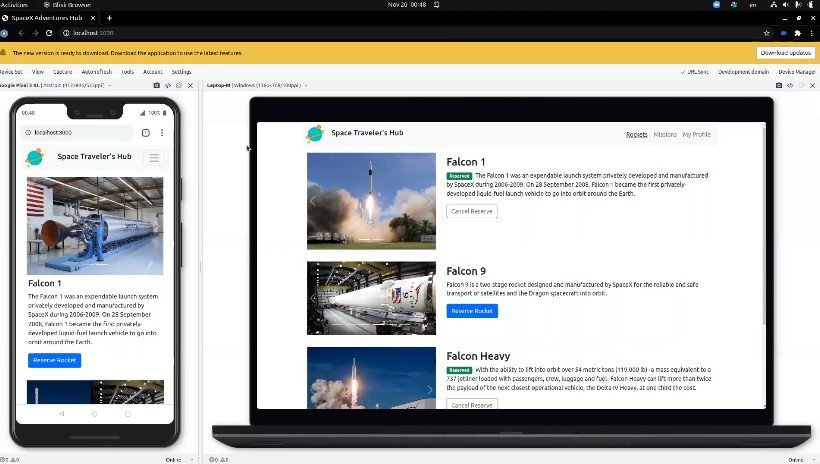Toggle URL Sync option
The width and height of the screenshot is (820, 464).
coord(694,72)
